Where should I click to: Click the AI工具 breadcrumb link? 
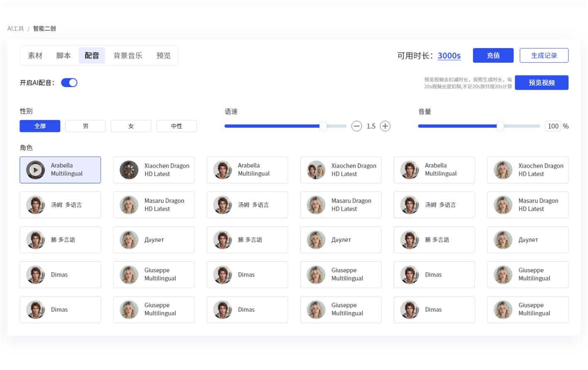16,29
